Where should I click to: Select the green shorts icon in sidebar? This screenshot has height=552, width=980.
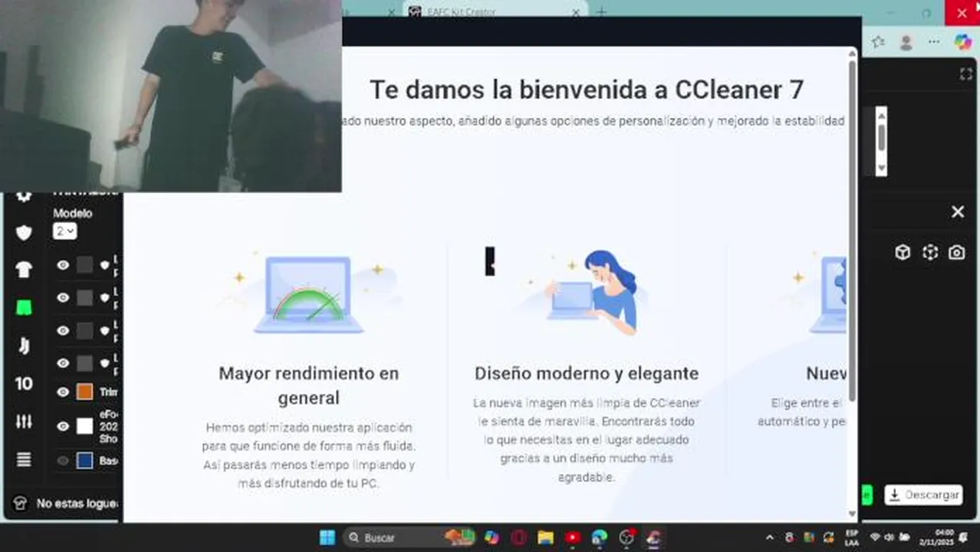click(24, 307)
